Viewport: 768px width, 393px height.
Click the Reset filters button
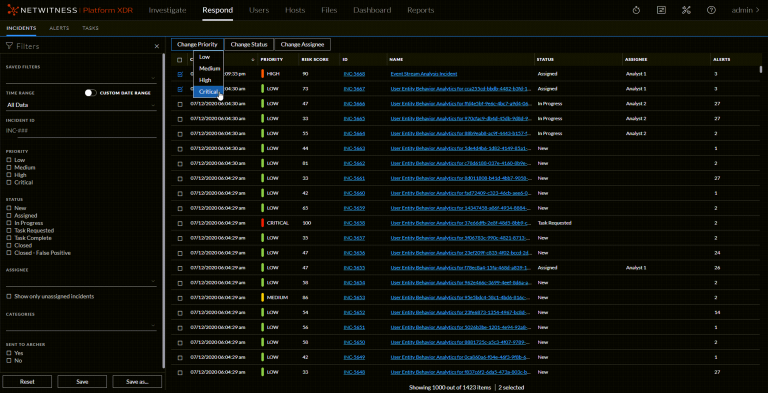(27, 381)
